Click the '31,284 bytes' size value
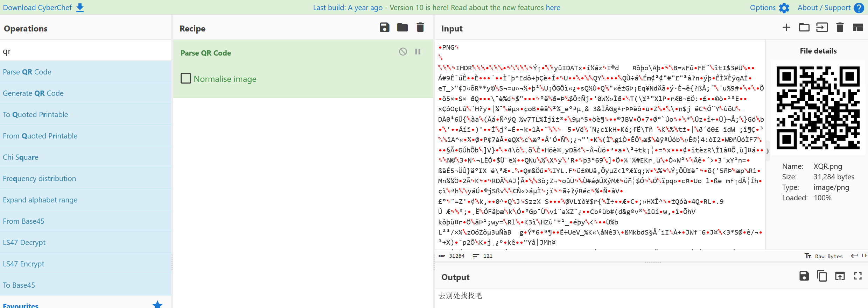Viewport: 868px width, 308px height. (x=834, y=177)
